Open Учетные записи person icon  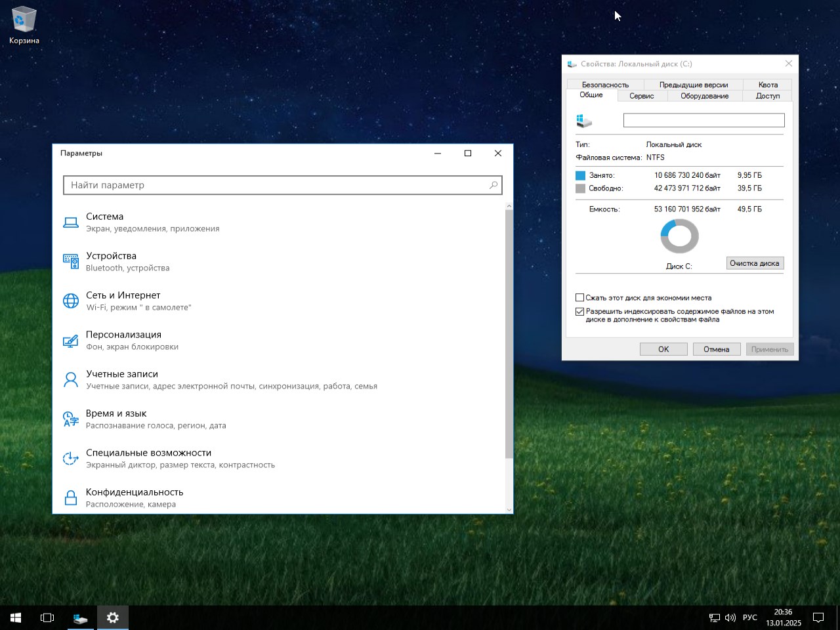pyautogui.click(x=70, y=380)
